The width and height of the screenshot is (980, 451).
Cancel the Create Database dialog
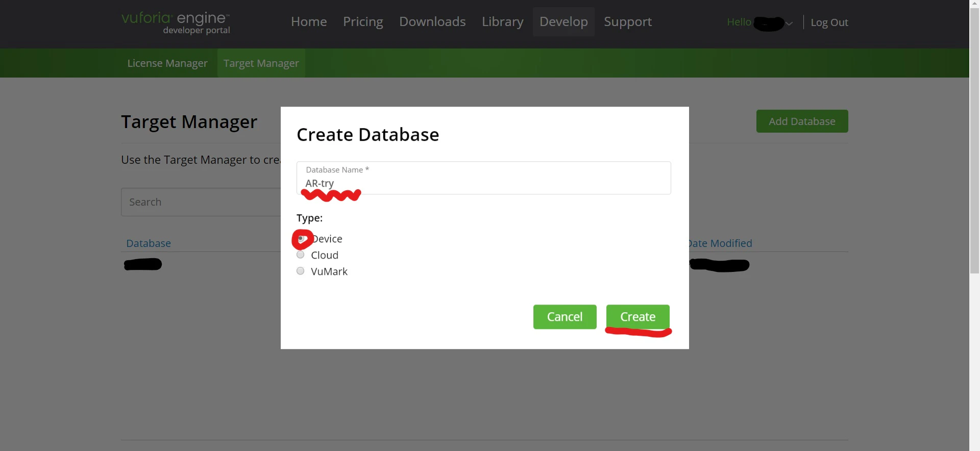point(565,317)
